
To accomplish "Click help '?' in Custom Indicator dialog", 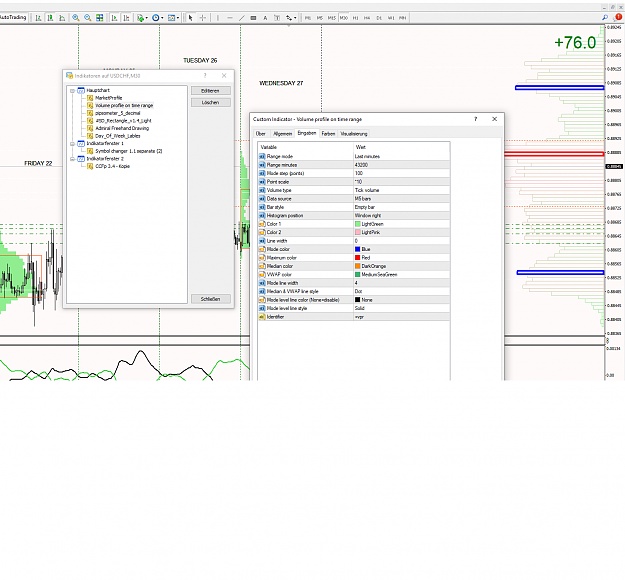I will tap(476, 119).
